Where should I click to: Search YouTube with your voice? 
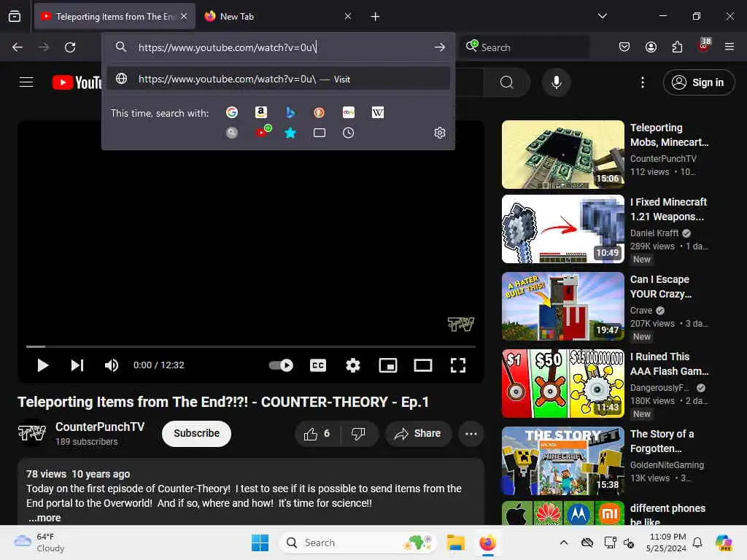[556, 82]
